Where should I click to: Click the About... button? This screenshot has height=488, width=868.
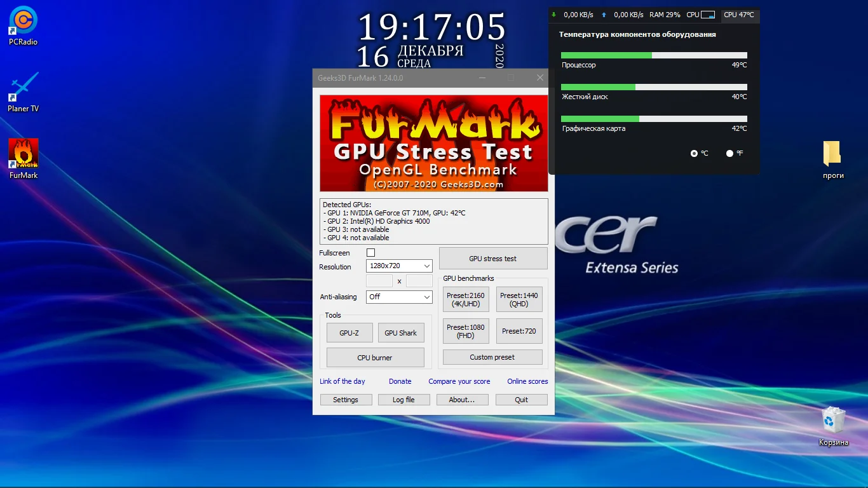pos(462,400)
